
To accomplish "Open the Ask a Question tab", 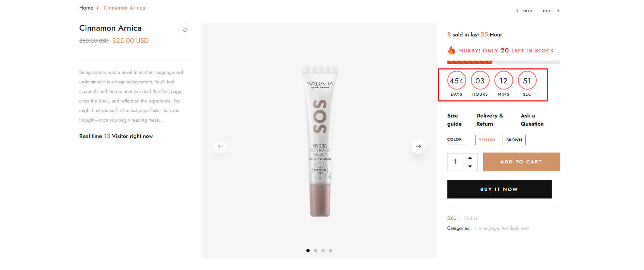I will 532,120.
